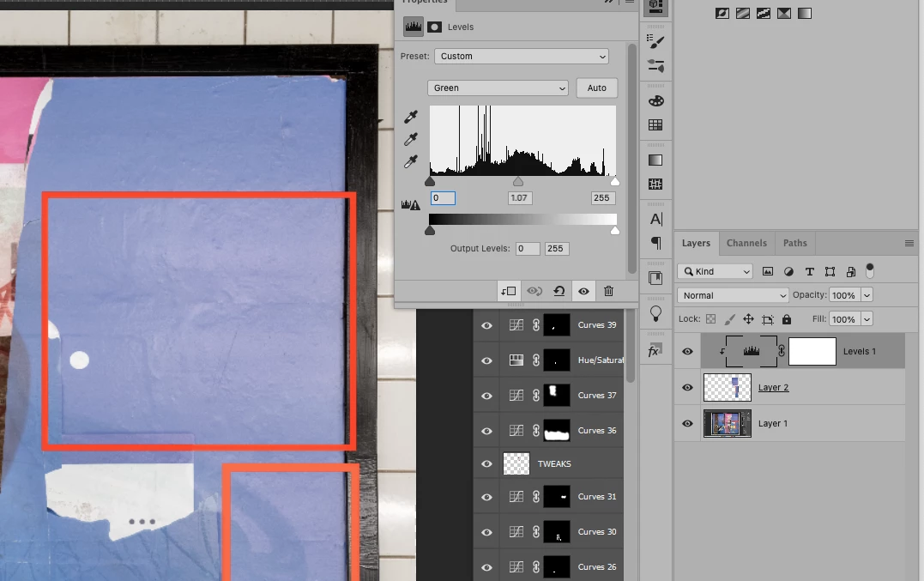
Task: Click the black output level slider handle
Action: tap(430, 230)
